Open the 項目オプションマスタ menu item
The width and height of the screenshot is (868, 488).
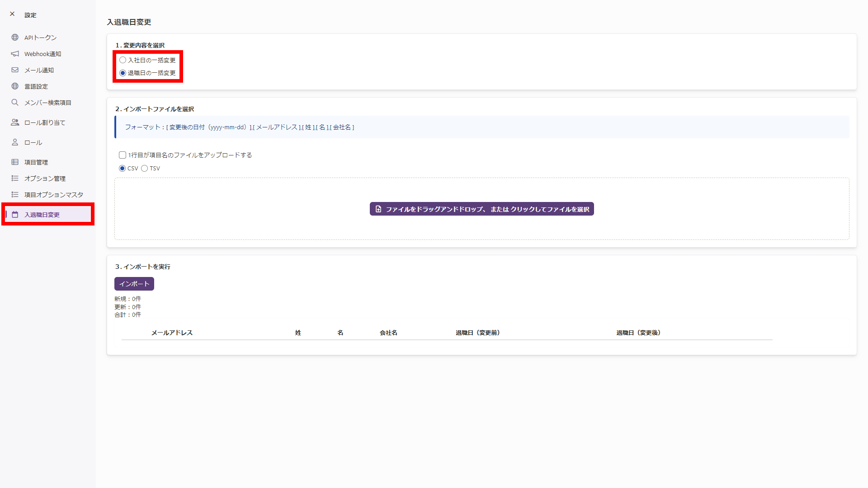53,195
